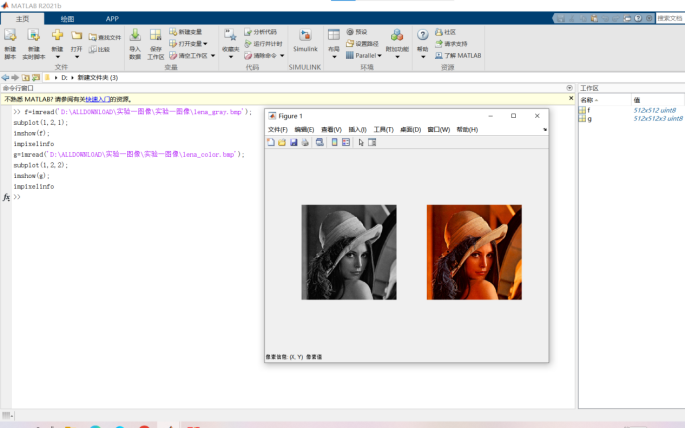Click the quick access paste icon

(x=594, y=18)
